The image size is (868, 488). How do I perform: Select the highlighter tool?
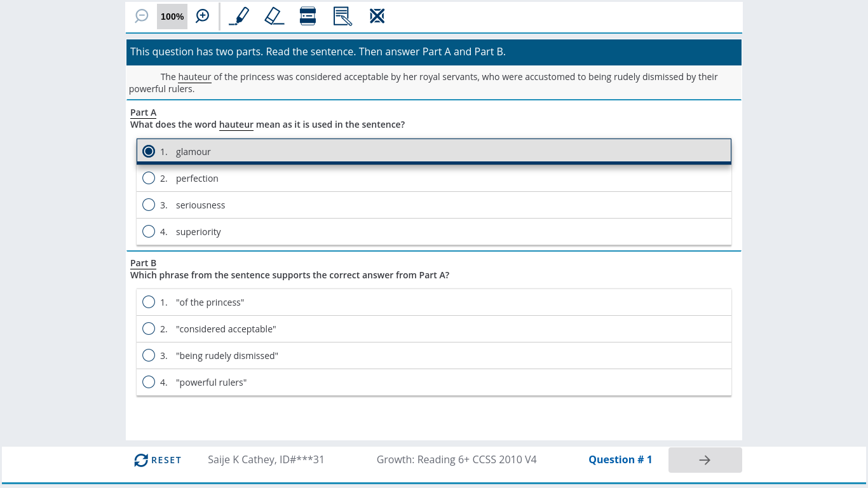pos(239,16)
